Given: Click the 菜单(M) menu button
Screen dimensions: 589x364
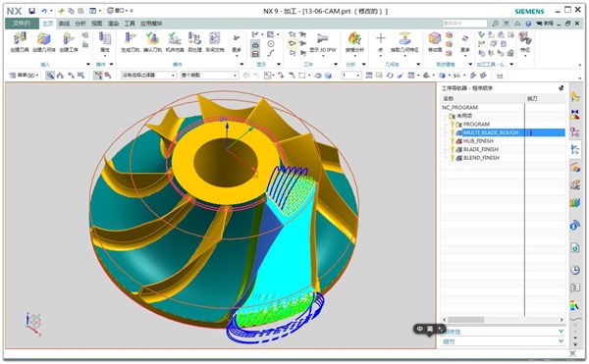Looking at the screenshot, I should coord(24,76).
